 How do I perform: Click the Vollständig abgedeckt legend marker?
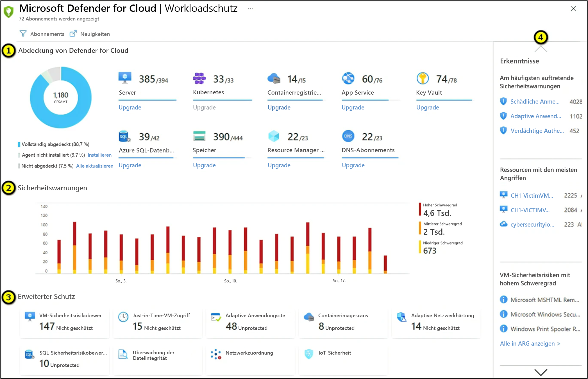tap(19, 144)
